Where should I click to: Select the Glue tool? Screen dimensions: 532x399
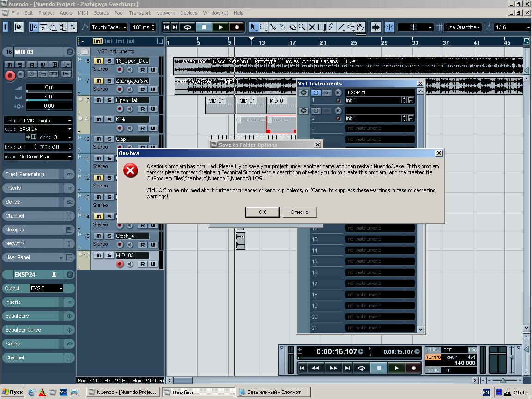283,27
